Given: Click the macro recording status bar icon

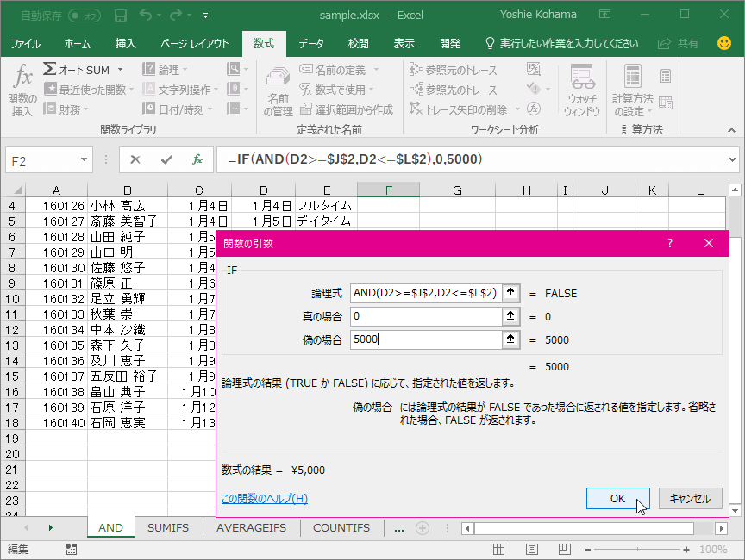Looking at the screenshot, I should point(71,549).
